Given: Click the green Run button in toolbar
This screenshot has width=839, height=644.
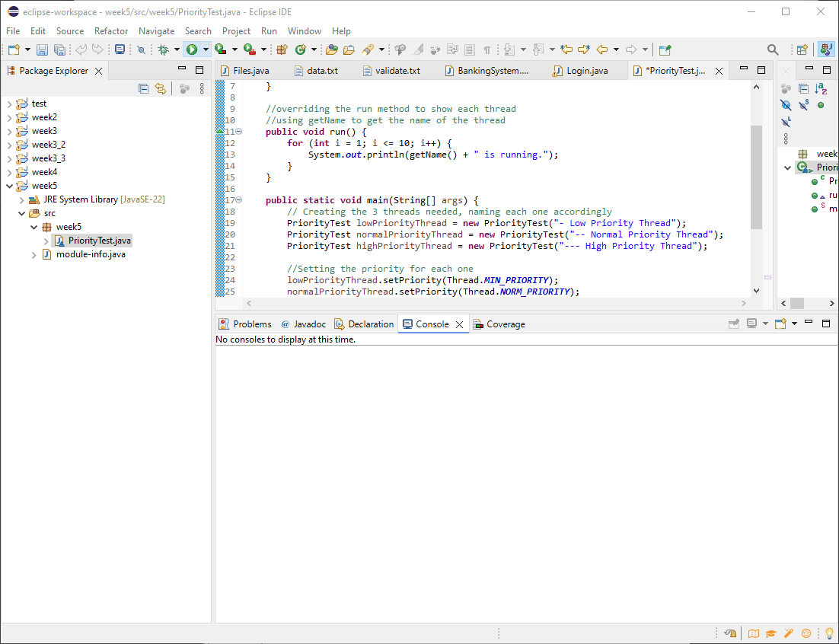Looking at the screenshot, I should click(192, 49).
